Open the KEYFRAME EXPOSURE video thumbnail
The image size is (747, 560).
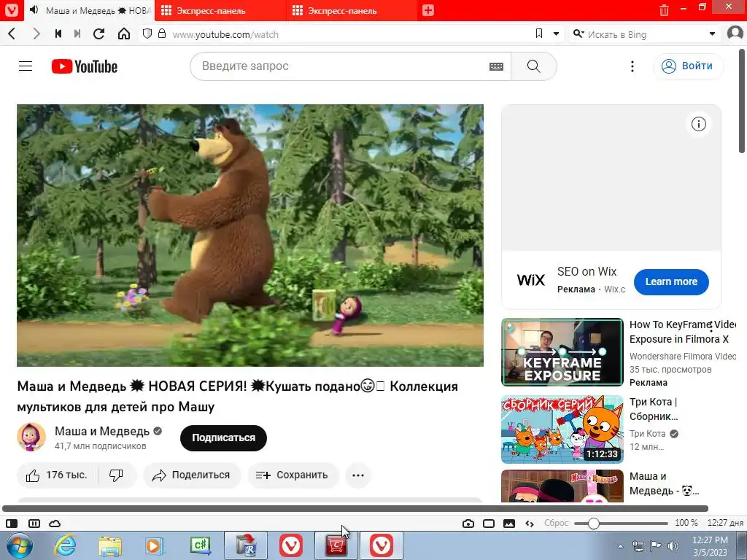(x=562, y=352)
